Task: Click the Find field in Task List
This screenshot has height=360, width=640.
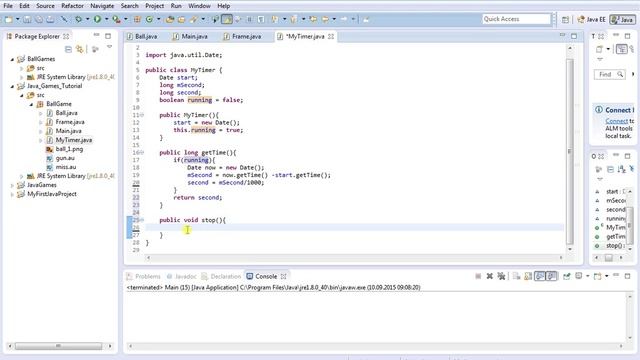Action: [609, 74]
